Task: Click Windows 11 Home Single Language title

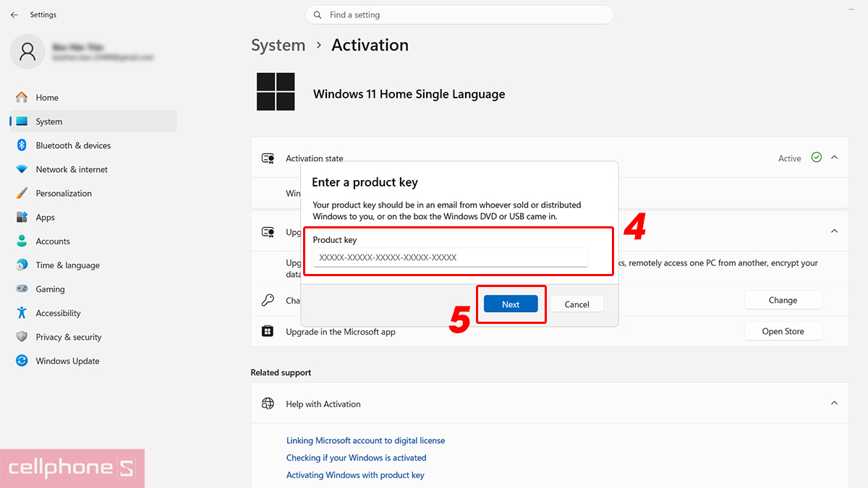Action: pyautogui.click(x=409, y=94)
